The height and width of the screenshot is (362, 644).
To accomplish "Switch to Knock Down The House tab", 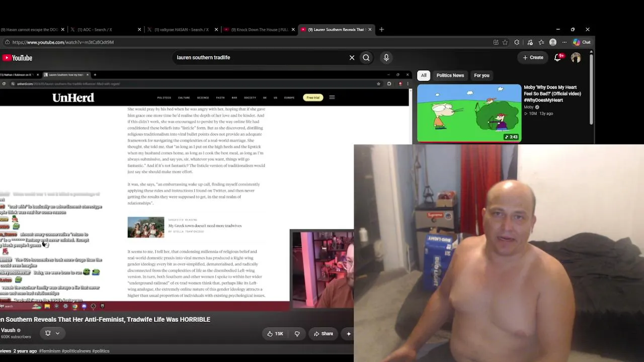I will pyautogui.click(x=259, y=30).
